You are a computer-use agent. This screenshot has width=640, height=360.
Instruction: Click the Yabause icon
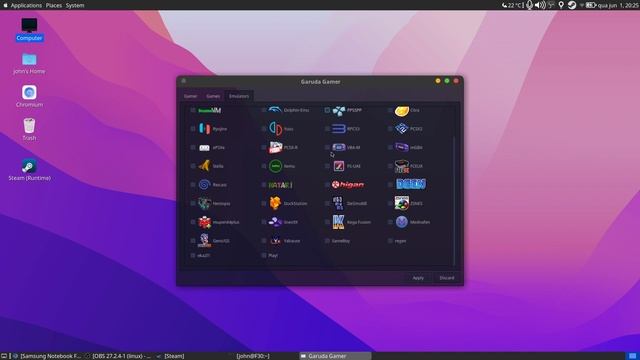click(276, 240)
